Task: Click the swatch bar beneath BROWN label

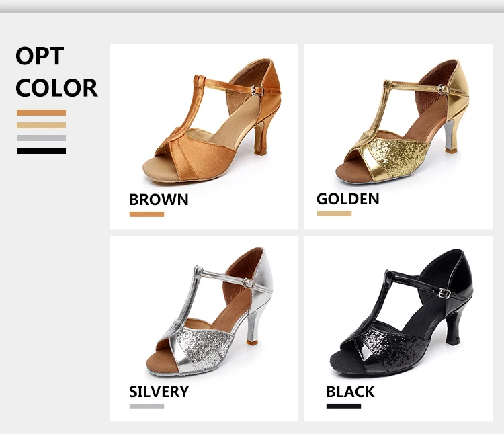Action: coord(146,214)
